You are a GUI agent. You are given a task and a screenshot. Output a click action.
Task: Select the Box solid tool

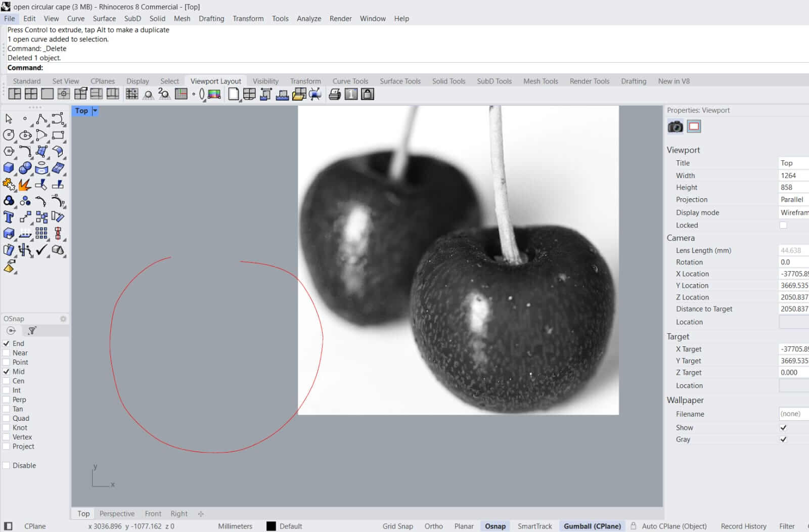click(9, 168)
